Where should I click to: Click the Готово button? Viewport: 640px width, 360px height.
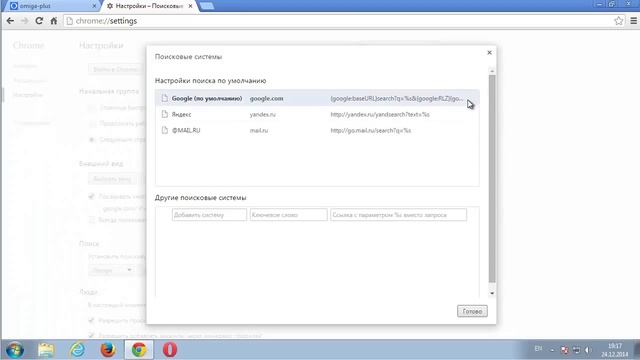472,311
